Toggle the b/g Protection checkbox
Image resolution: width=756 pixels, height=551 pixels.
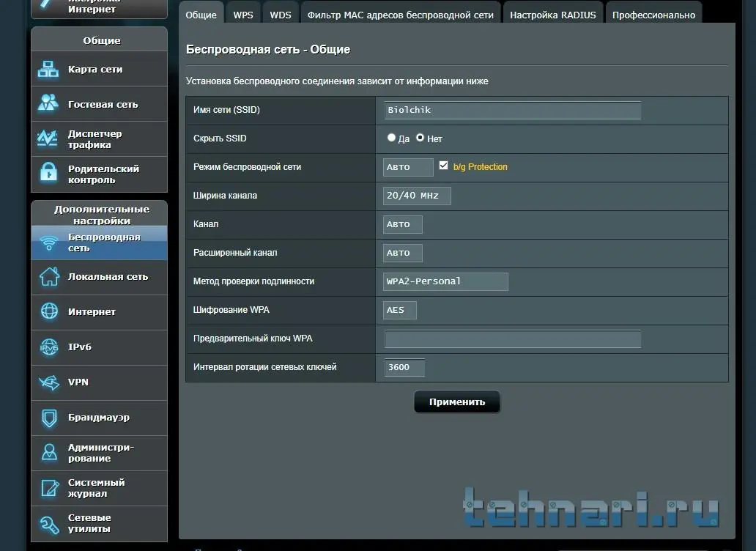pyautogui.click(x=443, y=166)
